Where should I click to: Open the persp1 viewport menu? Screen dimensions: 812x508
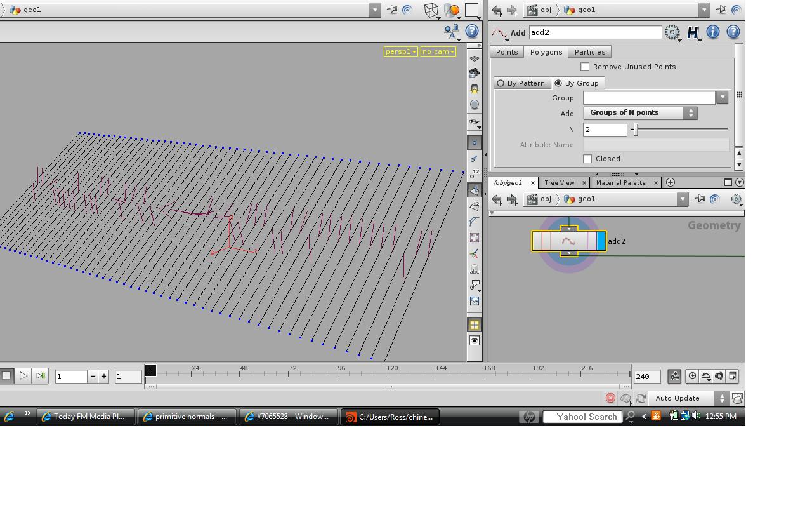click(400, 51)
